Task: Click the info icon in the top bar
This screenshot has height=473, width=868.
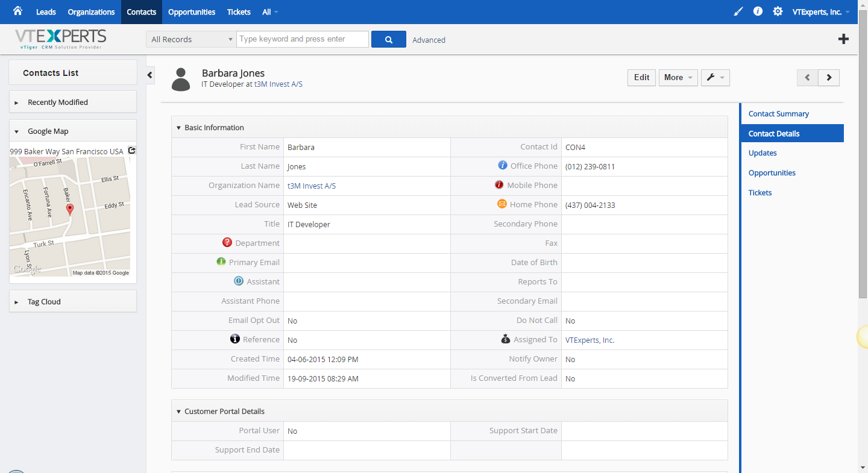Action: [758, 11]
